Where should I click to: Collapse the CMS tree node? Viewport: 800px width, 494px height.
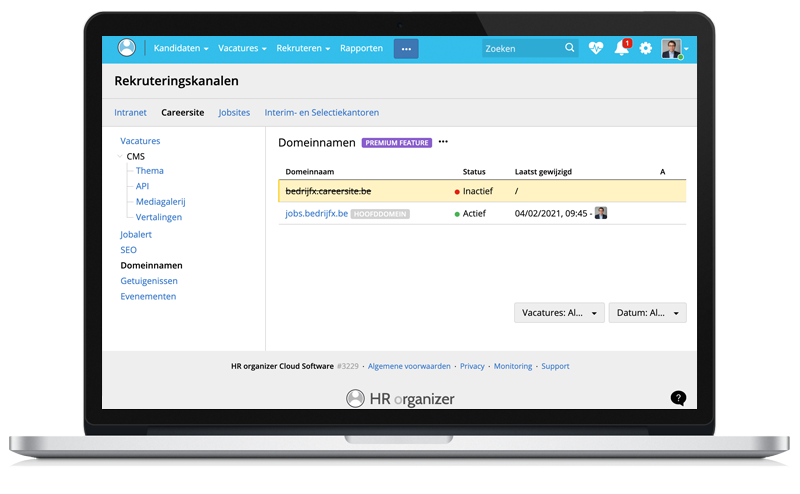120,157
